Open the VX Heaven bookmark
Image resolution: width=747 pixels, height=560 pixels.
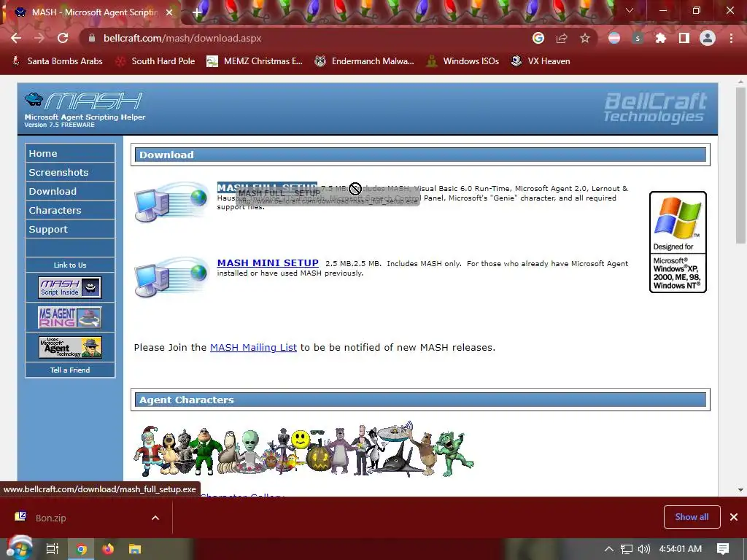tap(541, 61)
